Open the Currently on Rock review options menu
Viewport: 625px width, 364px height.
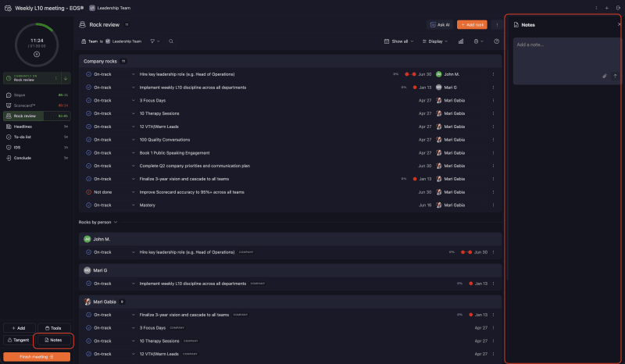(55, 78)
